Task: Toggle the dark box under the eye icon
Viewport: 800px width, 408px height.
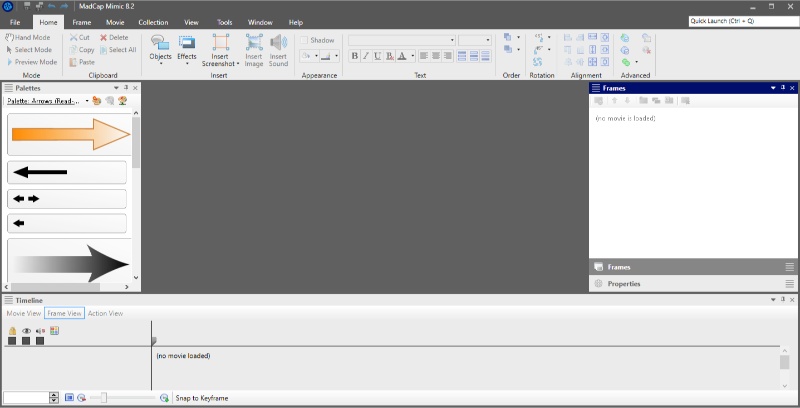Action: tap(26, 341)
